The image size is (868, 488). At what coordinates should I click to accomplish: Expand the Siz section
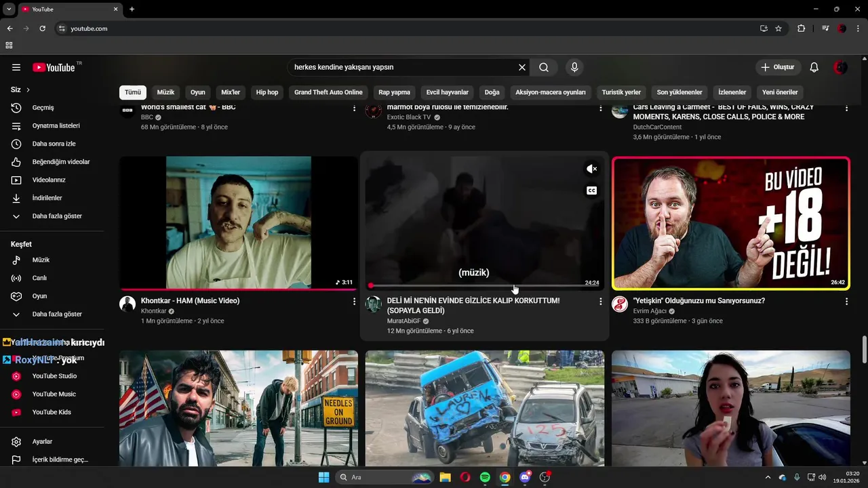click(x=20, y=89)
